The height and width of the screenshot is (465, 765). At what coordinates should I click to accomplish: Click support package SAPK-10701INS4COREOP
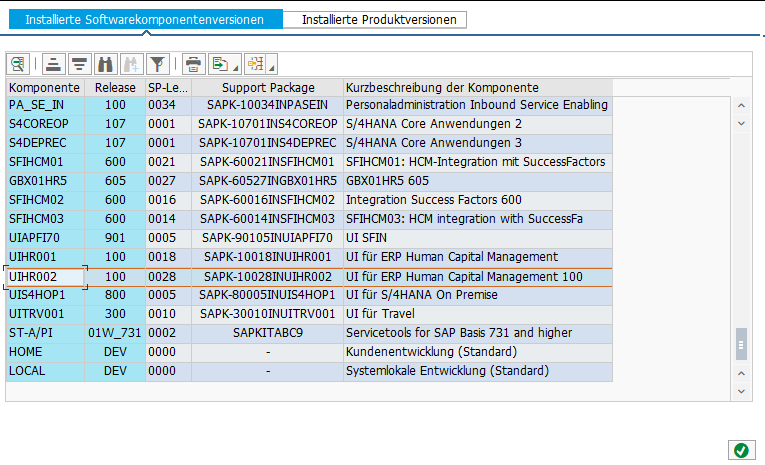(268, 124)
